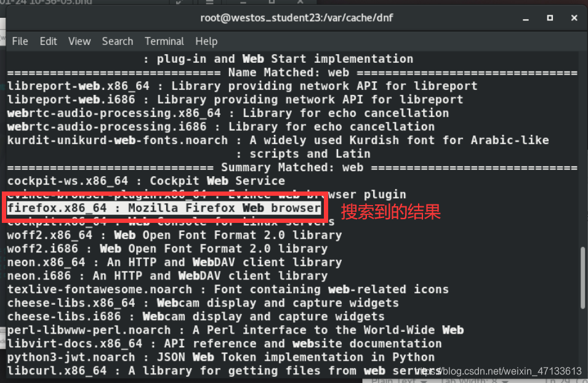
Task: Click 'plug-in and Web Start implementation' line
Action: click(278, 59)
